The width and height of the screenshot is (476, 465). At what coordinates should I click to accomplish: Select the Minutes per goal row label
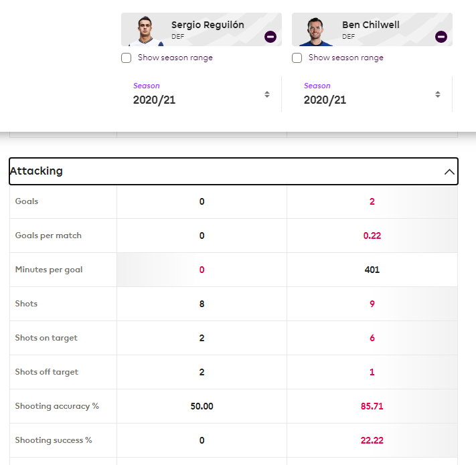49,270
